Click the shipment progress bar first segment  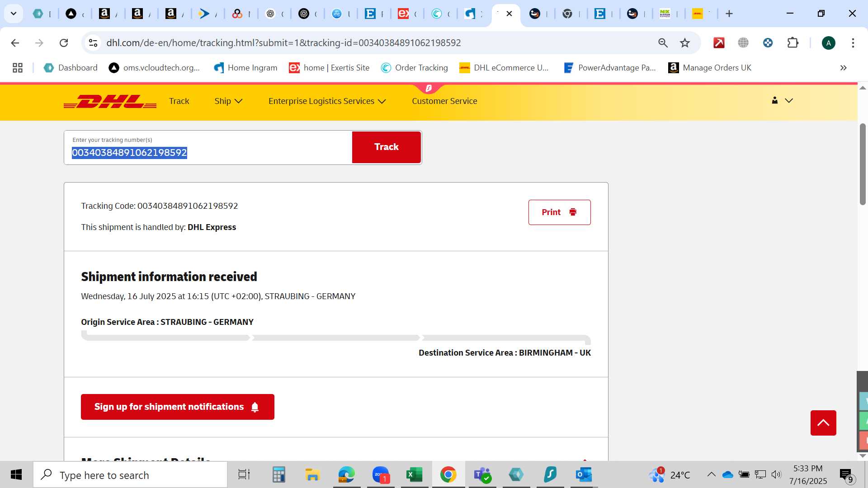point(165,338)
